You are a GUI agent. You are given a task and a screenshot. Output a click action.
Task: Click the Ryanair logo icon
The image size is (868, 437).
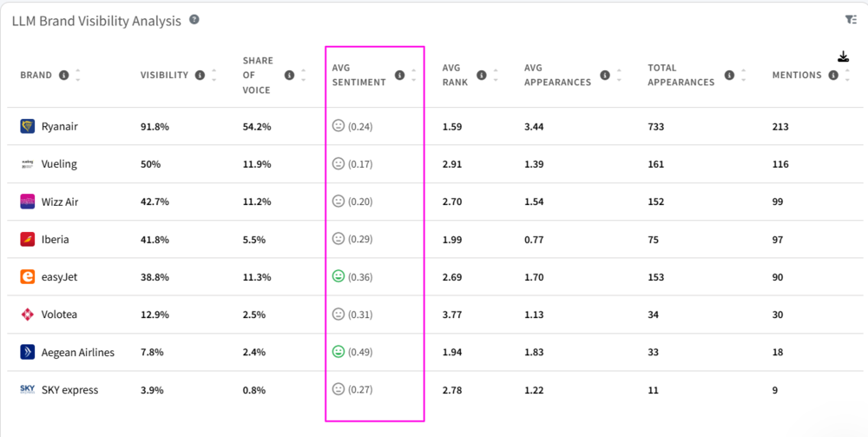[x=28, y=126]
